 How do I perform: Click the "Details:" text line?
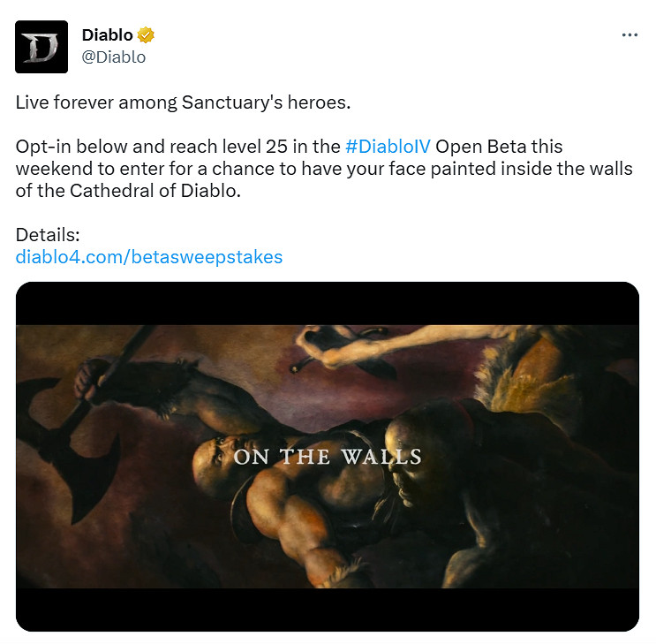click(48, 235)
